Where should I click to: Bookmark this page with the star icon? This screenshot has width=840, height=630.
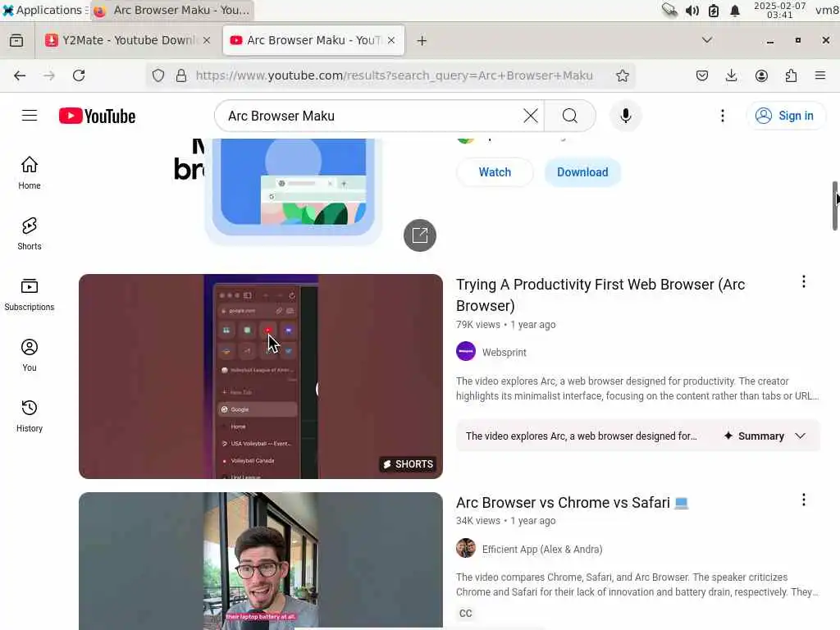622,75
